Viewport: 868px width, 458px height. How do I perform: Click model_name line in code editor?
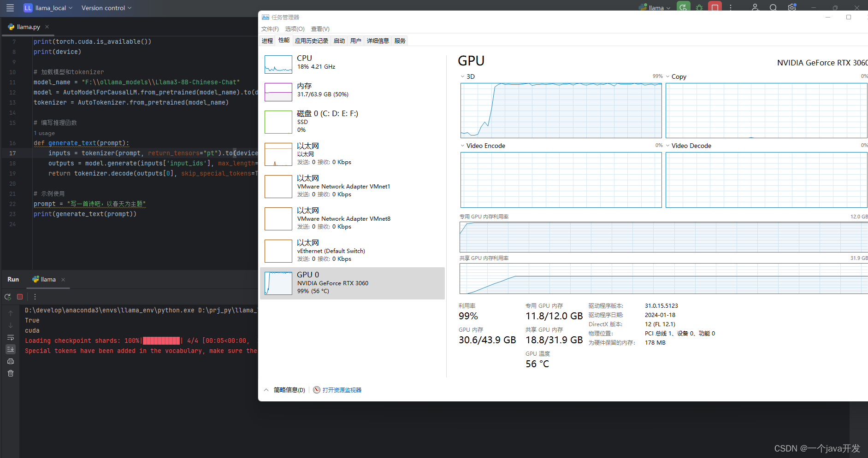[x=136, y=82]
